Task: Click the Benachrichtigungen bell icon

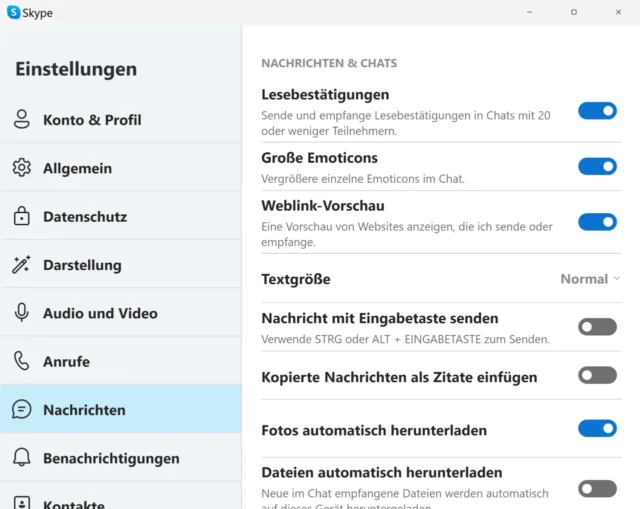Action: tap(22, 458)
